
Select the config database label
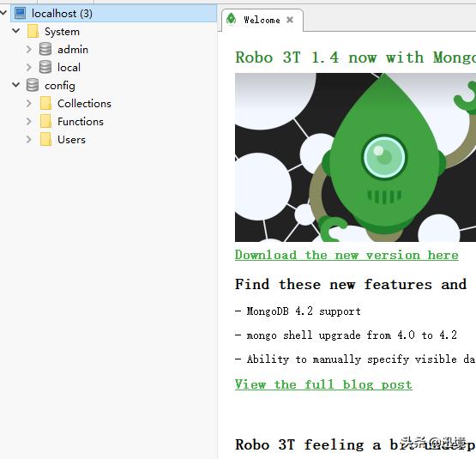click(60, 86)
